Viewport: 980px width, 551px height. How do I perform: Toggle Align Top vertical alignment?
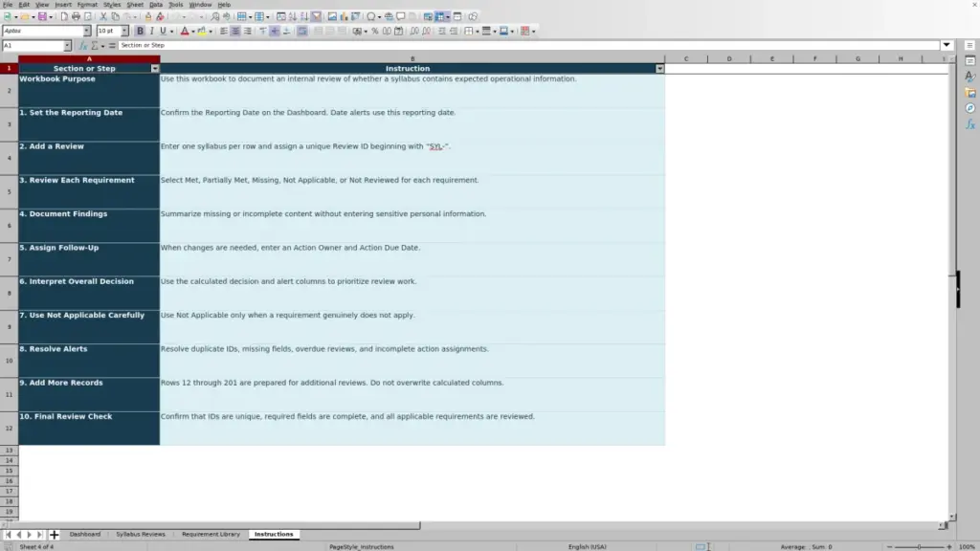tap(262, 31)
